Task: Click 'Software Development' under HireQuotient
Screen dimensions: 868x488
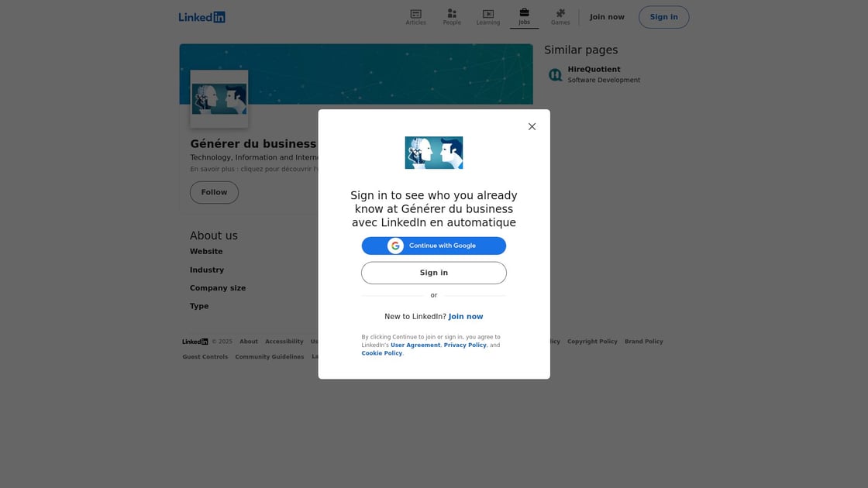Action: point(604,81)
